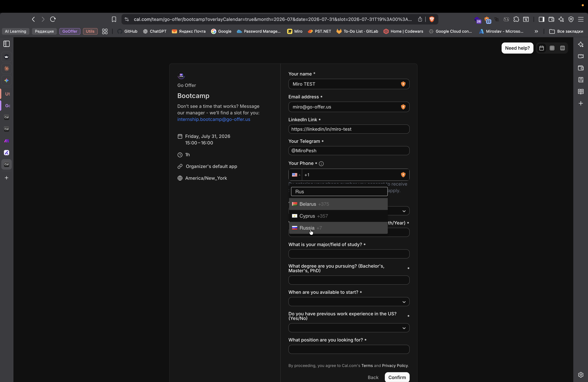Open the extensions puzzle icon
This screenshot has height=382, width=588.
pos(516,19)
